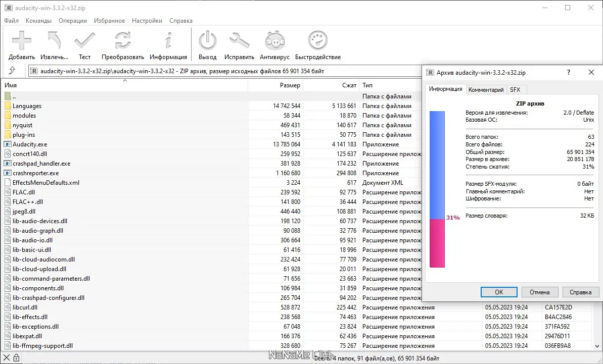Open the Файл menu
The width and height of the screenshot is (603, 364).
click(12, 21)
